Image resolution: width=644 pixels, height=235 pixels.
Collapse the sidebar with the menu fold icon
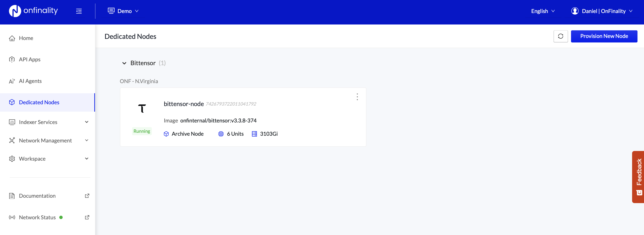point(79,11)
